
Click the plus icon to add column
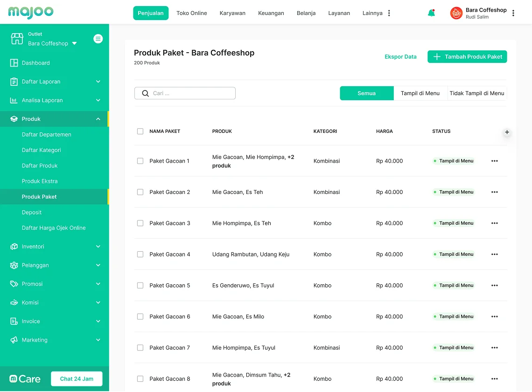507,132
